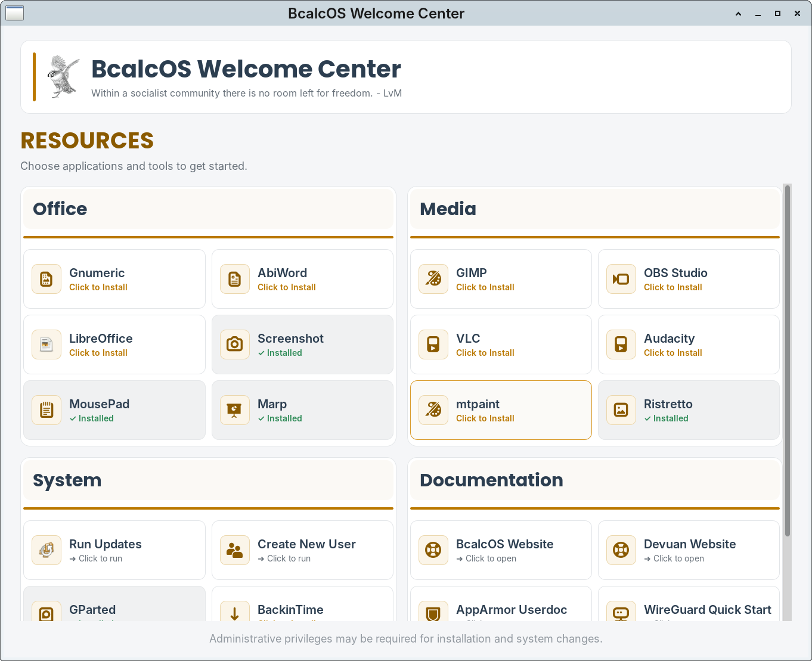
Task: Click the RESOURCES heading
Action: pyautogui.click(x=87, y=141)
